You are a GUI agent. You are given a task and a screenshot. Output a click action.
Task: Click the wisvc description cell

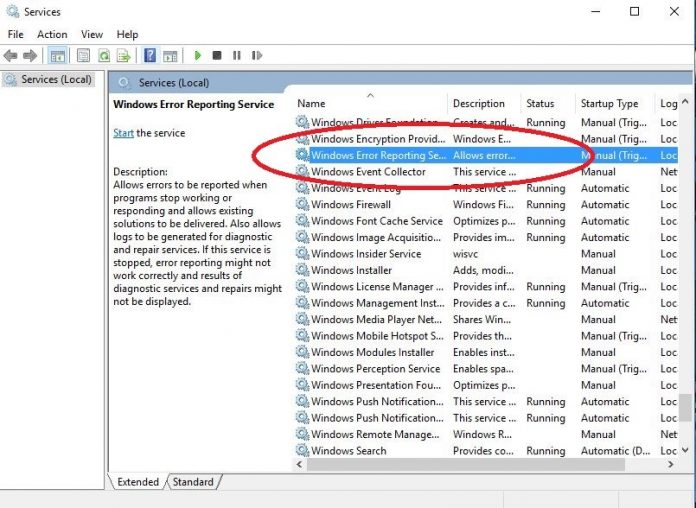pos(465,254)
